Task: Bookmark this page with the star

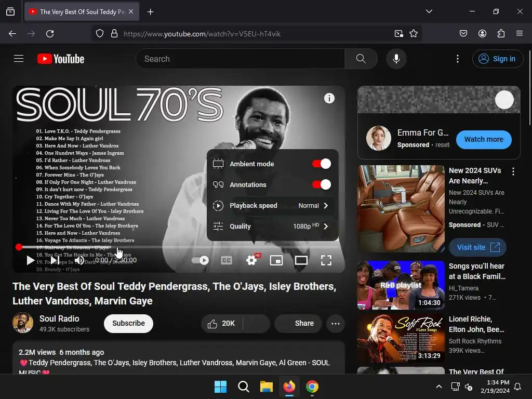Action: point(413,34)
